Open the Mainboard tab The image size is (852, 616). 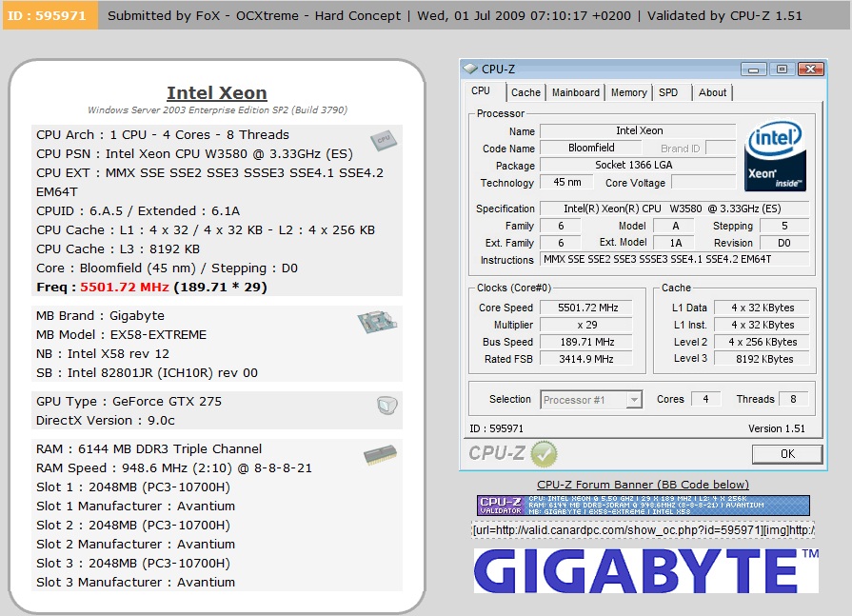coord(575,93)
